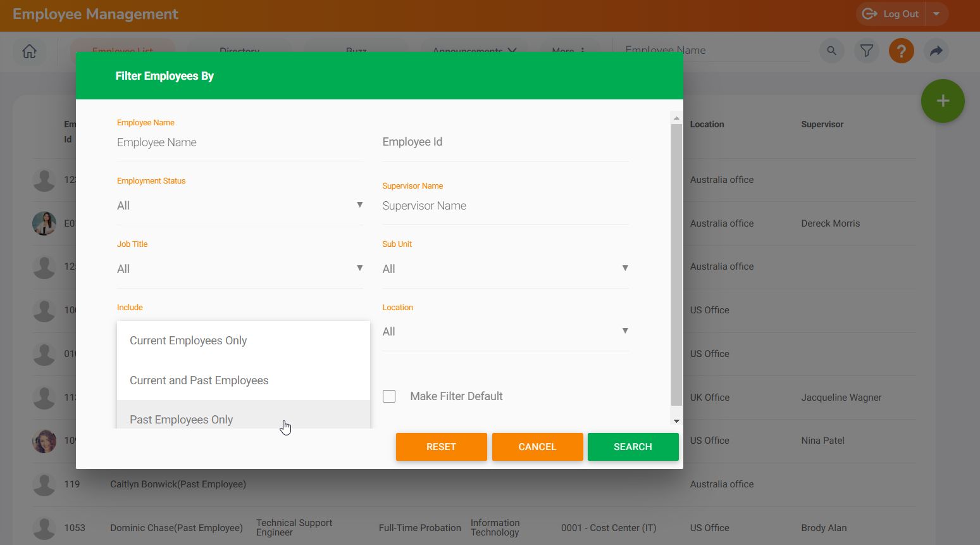Switch to the Employee List tab
The image size is (980, 545).
pyautogui.click(x=123, y=51)
